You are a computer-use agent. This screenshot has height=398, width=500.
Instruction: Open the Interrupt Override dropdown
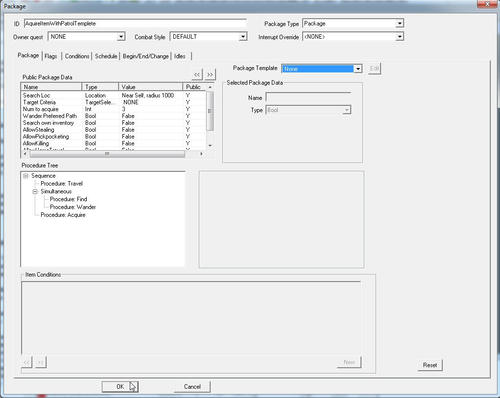click(x=399, y=37)
